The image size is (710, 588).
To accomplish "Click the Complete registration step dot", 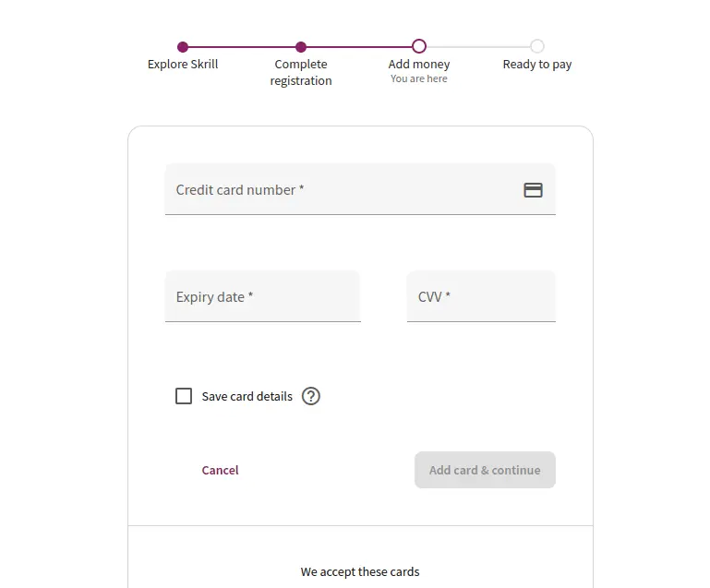I will point(301,47).
